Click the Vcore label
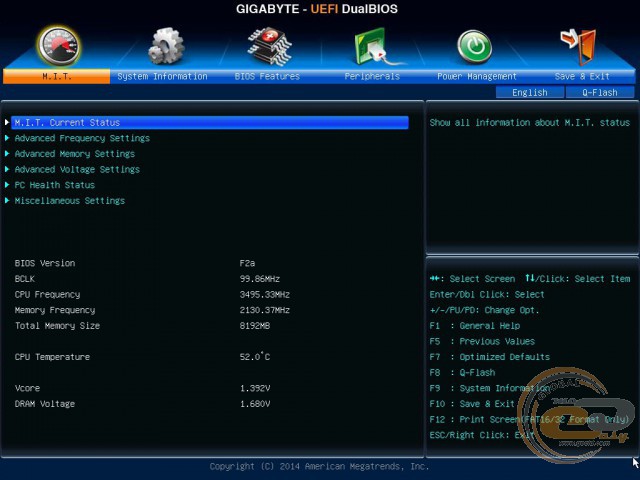The height and width of the screenshot is (480, 640). tap(27, 388)
